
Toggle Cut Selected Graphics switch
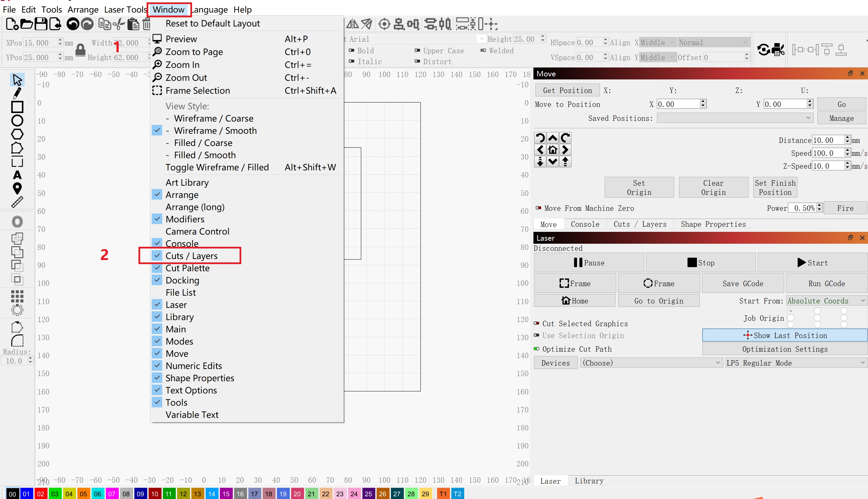536,323
